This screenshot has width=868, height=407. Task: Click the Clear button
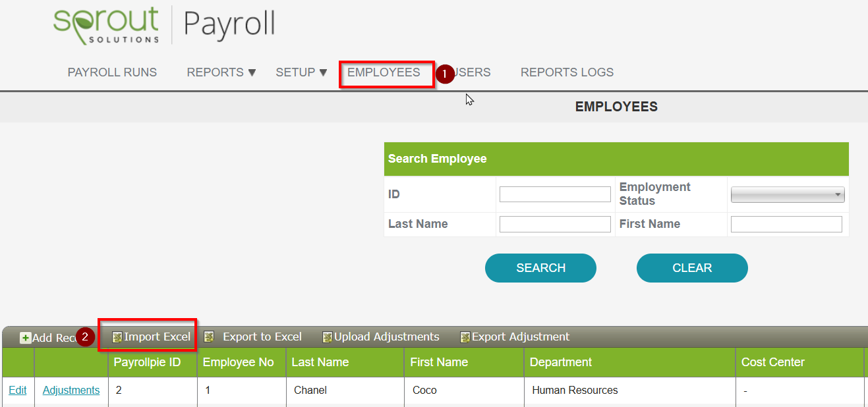[x=692, y=268]
